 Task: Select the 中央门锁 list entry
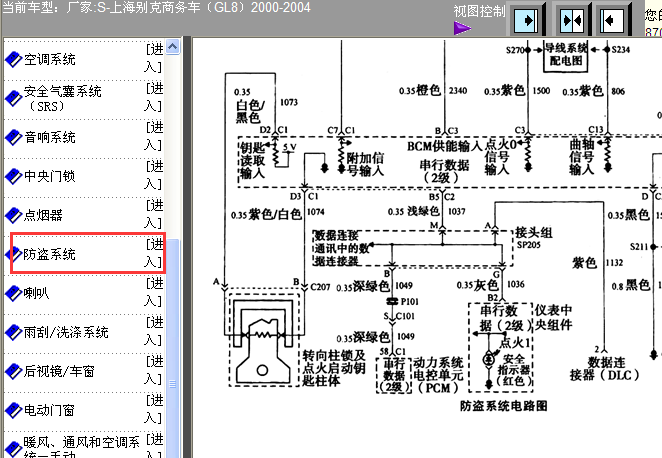pos(49,176)
